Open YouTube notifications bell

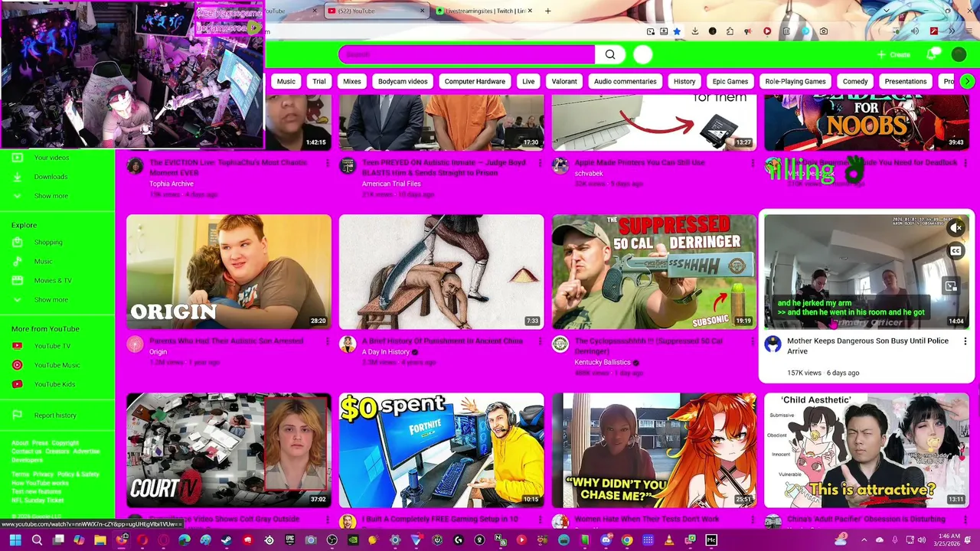(932, 54)
